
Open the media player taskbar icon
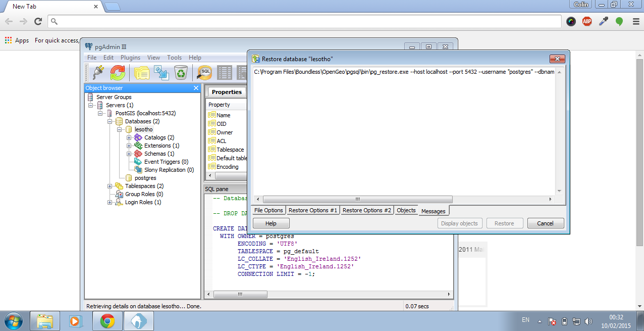point(75,321)
